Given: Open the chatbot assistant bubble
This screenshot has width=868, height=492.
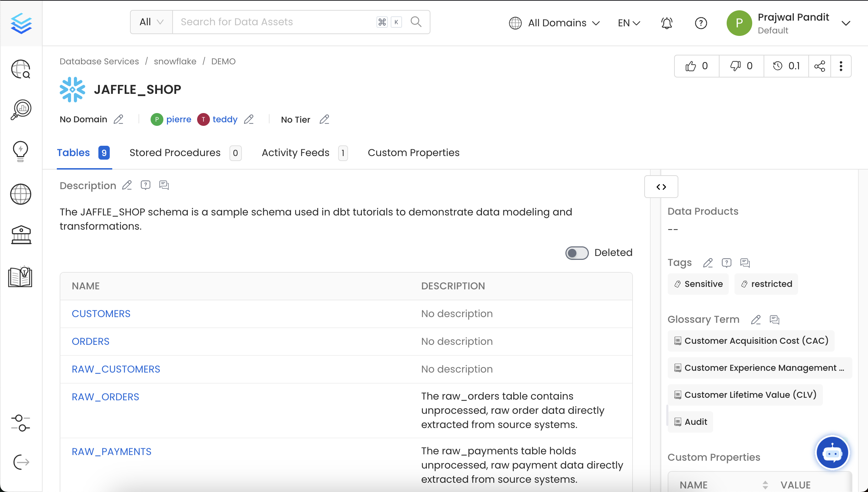Looking at the screenshot, I should (832, 453).
